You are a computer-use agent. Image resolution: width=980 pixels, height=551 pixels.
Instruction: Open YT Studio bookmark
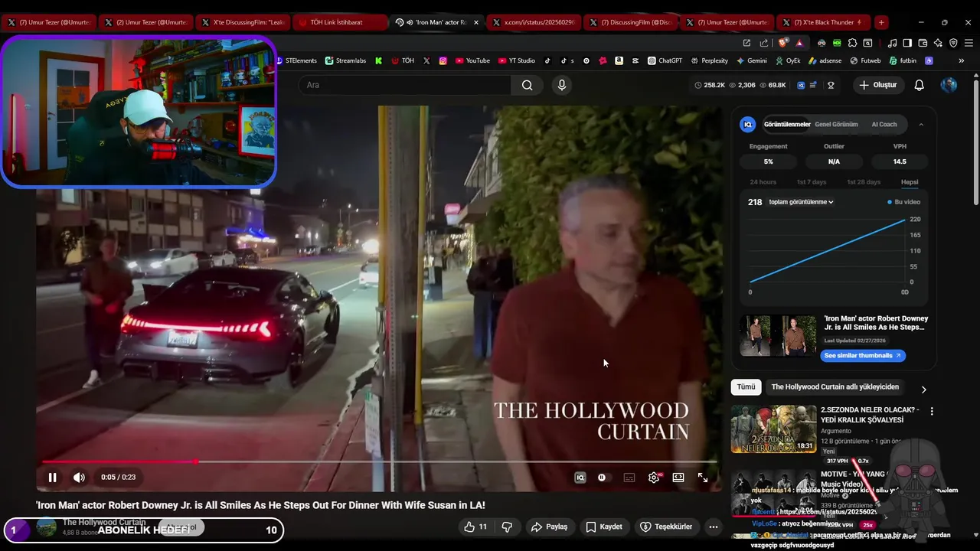(x=516, y=60)
